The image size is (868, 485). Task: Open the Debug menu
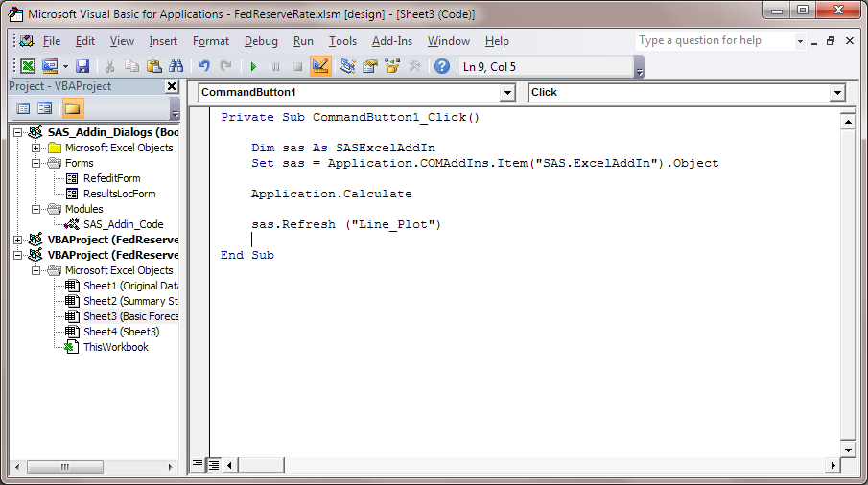[x=261, y=41]
